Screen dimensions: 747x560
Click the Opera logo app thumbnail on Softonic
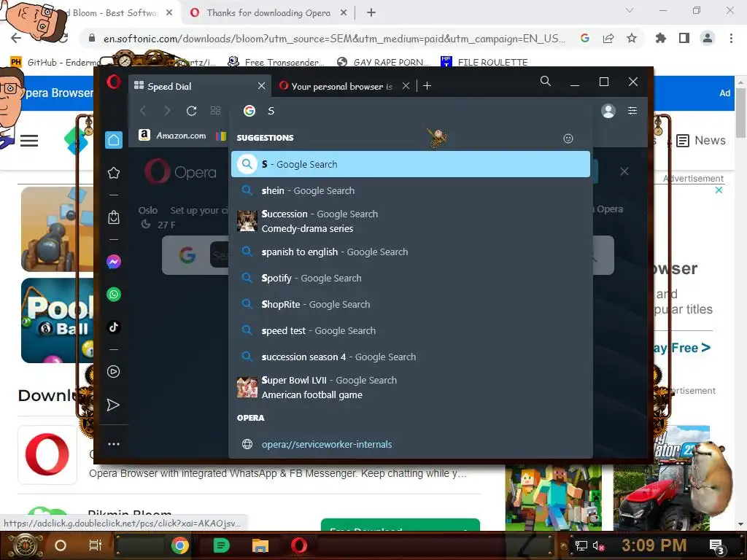pyautogui.click(x=47, y=454)
